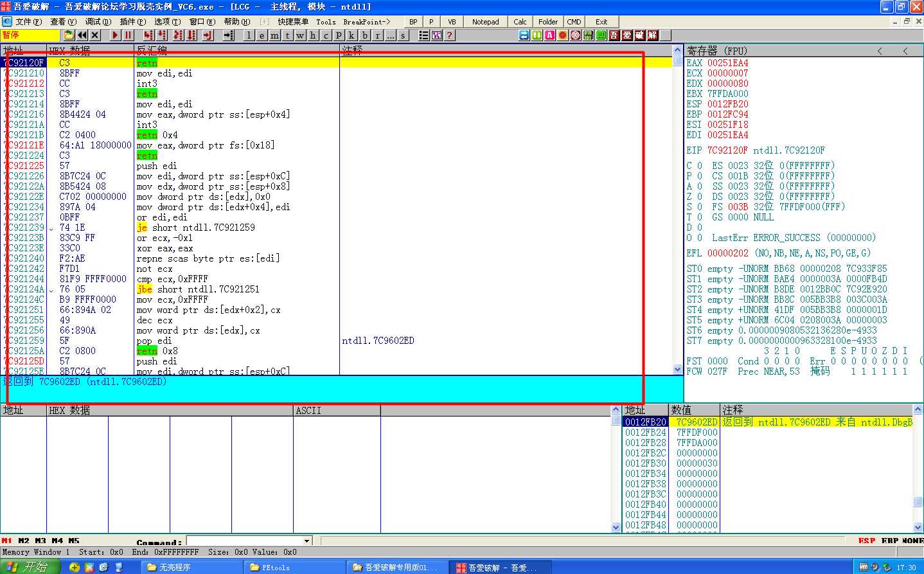Open the Memory map window (m button)

pos(274,35)
